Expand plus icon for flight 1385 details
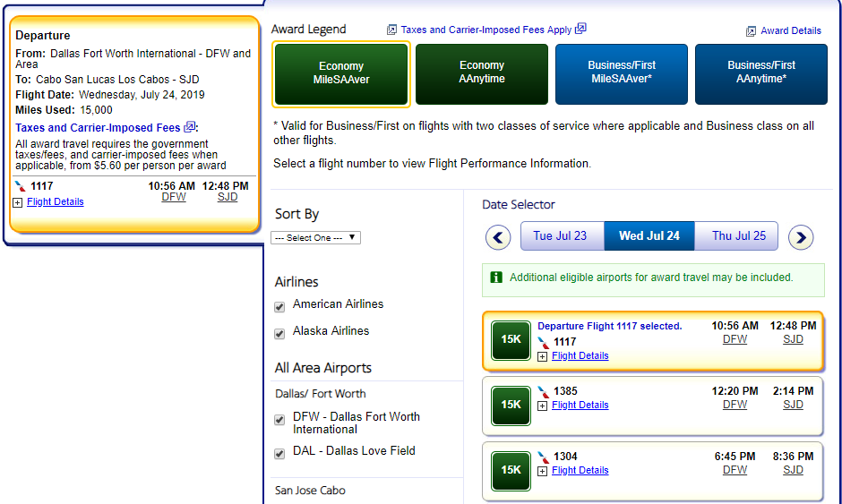Image resolution: width=842 pixels, height=504 pixels. click(x=542, y=406)
